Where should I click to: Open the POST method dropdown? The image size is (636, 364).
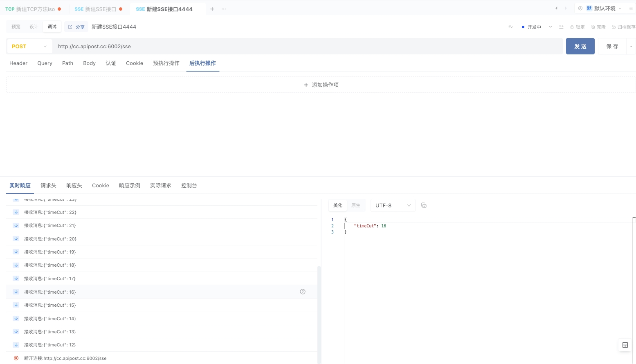(29, 46)
